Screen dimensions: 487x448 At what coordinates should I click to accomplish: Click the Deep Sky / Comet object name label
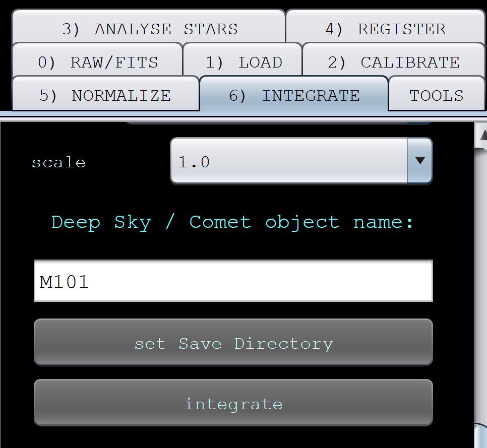point(232,222)
